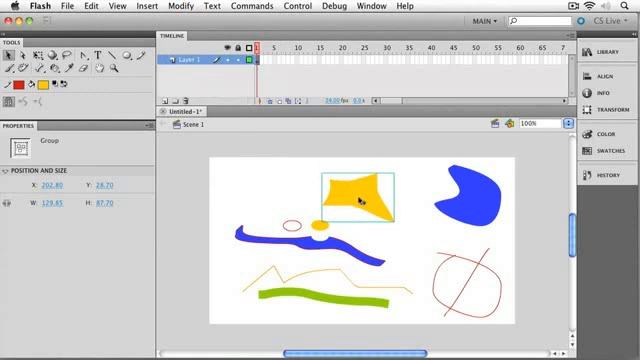Image resolution: width=640 pixels, height=360 pixels.
Task: Open Timeline panel options menu
Action: coord(570,36)
